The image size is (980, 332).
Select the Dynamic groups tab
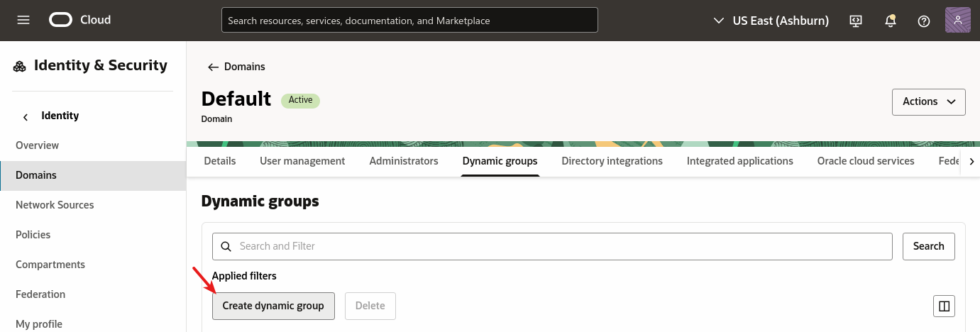click(x=500, y=161)
